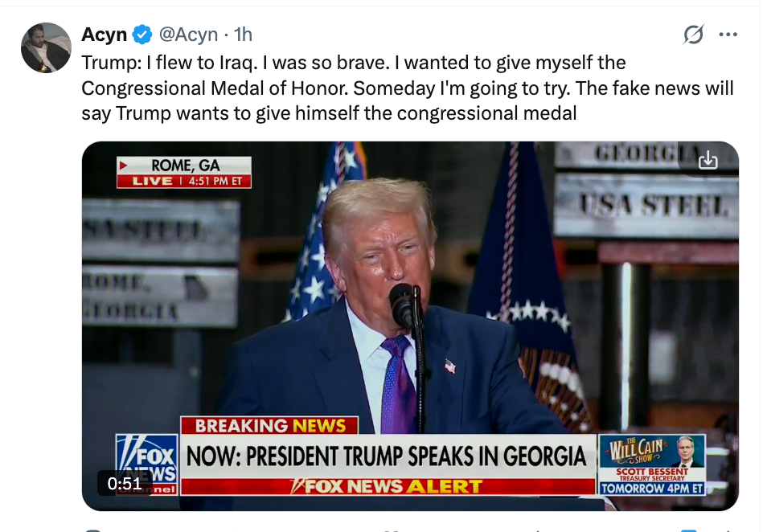Screen dimensions: 767x532
Task: Click the TOMORROW 4PM ET promo label
Action: 652,488
